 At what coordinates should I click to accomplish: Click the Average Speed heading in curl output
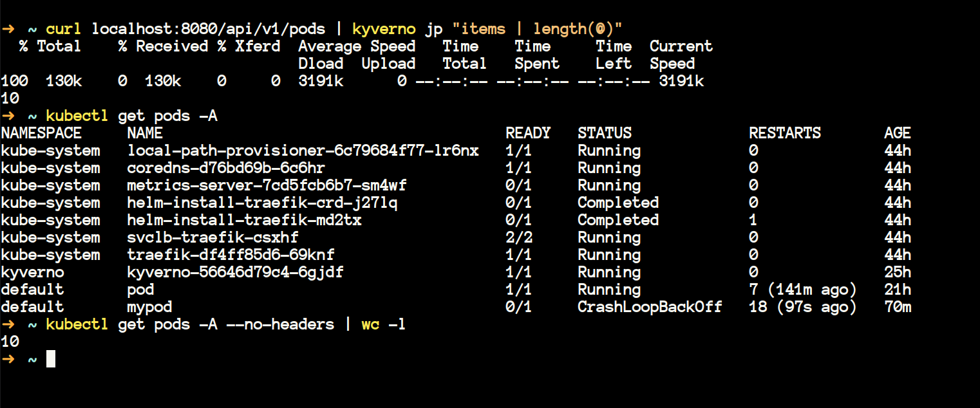pos(357,46)
